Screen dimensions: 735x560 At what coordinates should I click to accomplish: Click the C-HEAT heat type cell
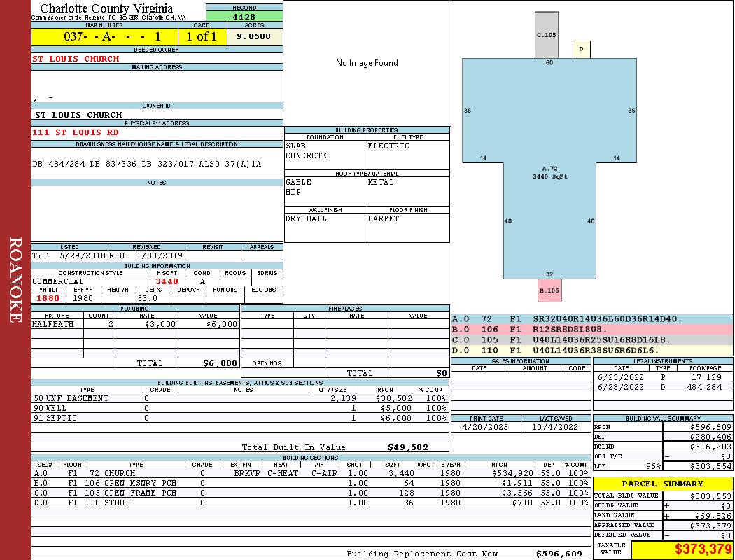(x=283, y=473)
